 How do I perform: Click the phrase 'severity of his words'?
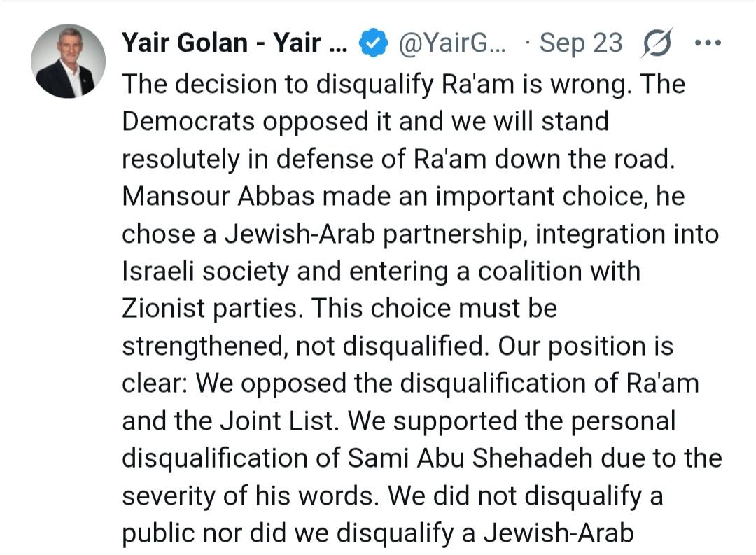pyautogui.click(x=248, y=496)
